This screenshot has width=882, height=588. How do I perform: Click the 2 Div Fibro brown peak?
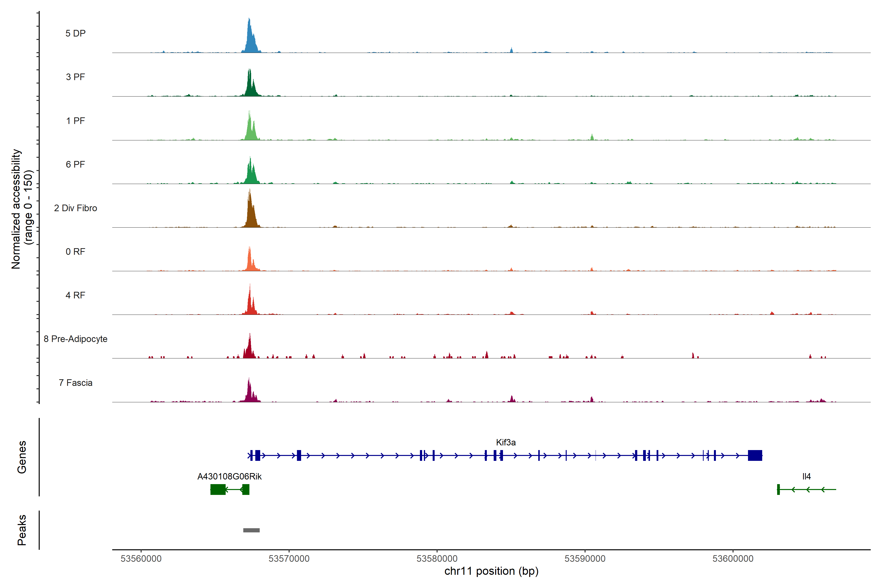click(250, 214)
